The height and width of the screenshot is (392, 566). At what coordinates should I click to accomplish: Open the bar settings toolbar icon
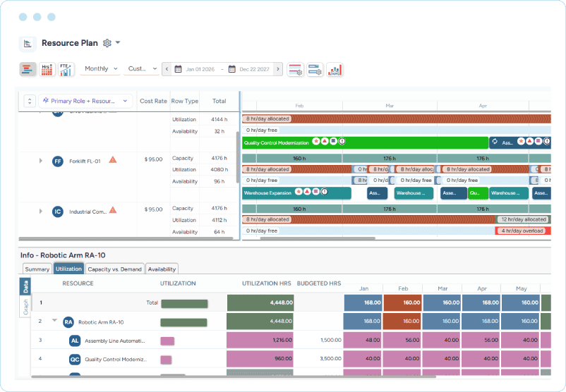[315, 69]
